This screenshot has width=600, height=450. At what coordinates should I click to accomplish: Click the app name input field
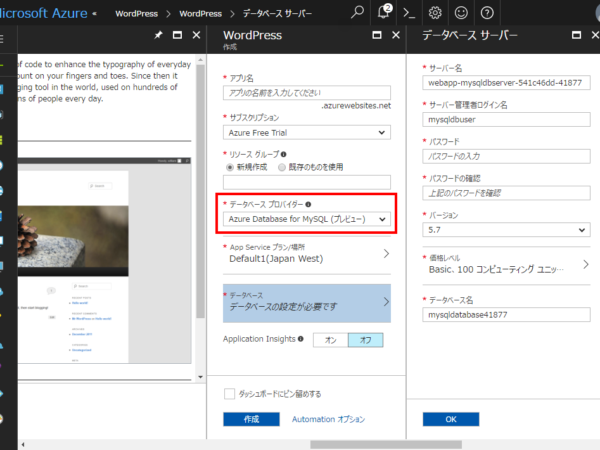[x=307, y=93]
